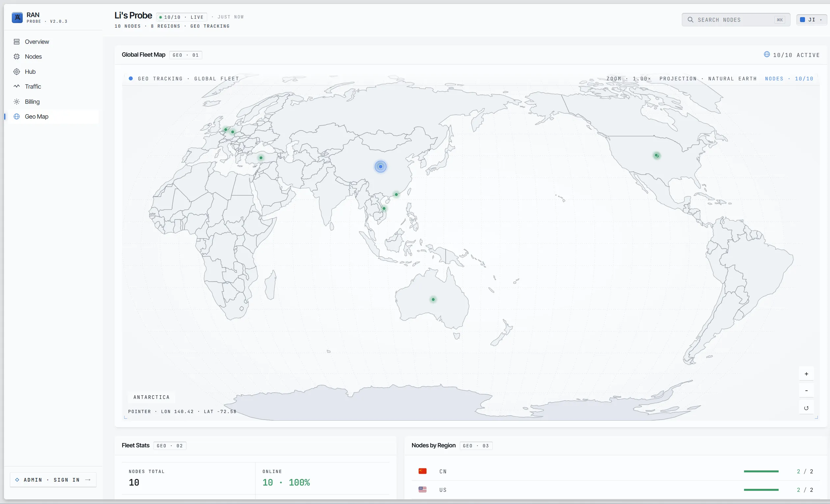Click the GEO · 01 tag
830x504 pixels.
click(186, 55)
